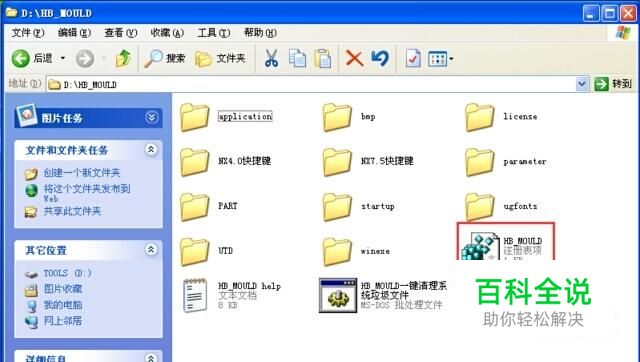640x362 pixels.
Task: Maximize the D:\HB_MOULD window
Action: (x=609, y=14)
